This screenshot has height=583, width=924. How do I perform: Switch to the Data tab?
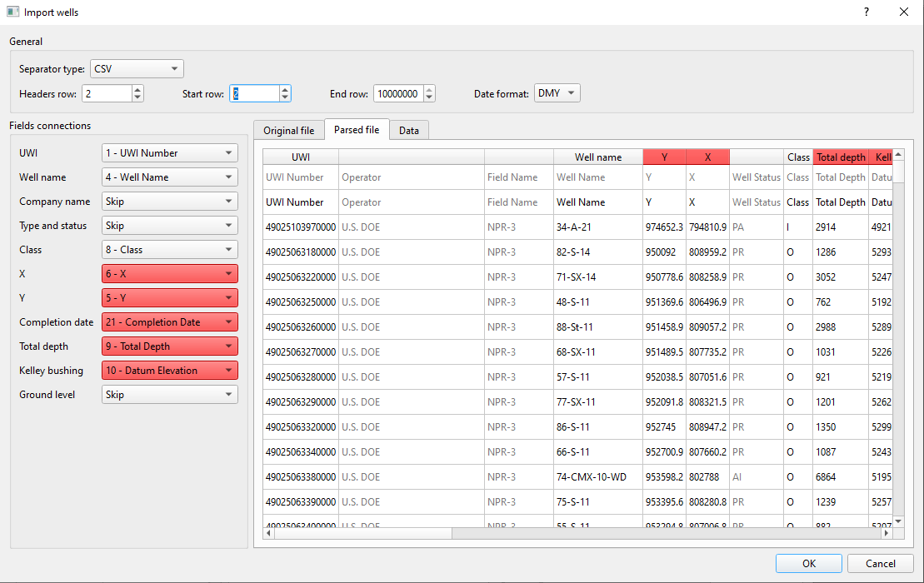point(408,130)
